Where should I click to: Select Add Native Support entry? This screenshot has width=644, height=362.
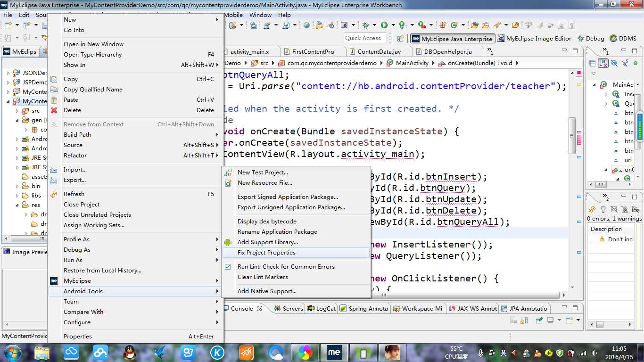click(x=296, y=291)
